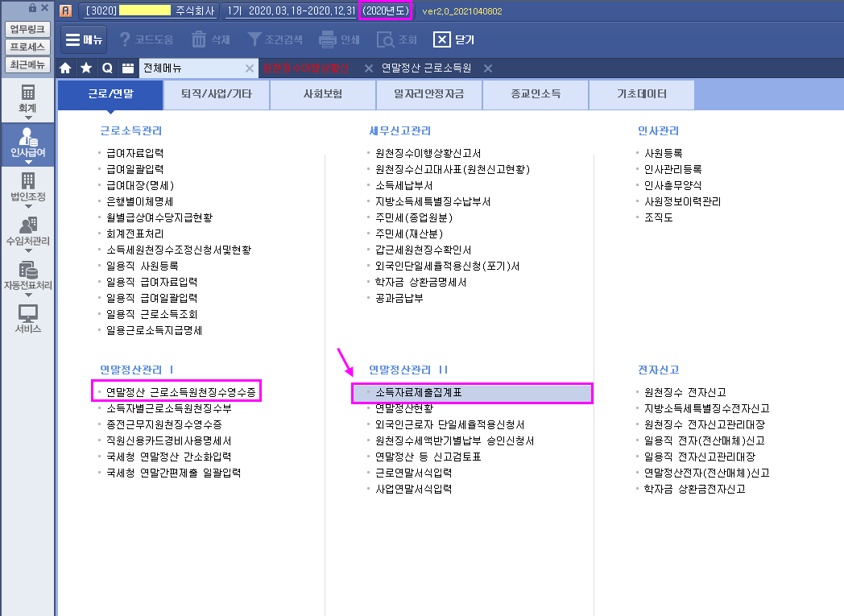Open 소득세납부서 menu item
Image resolution: width=844 pixels, height=616 pixels.
click(x=403, y=186)
